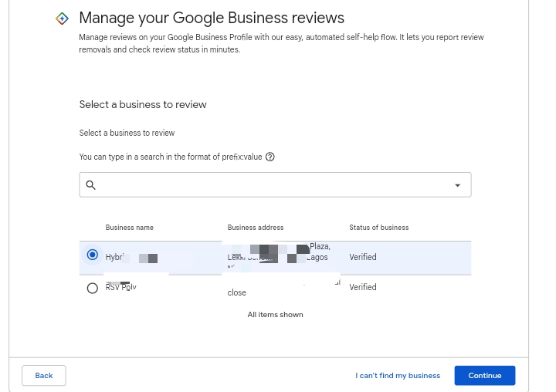Focus the business search input field
The height and width of the screenshot is (392, 556).
tap(275, 184)
